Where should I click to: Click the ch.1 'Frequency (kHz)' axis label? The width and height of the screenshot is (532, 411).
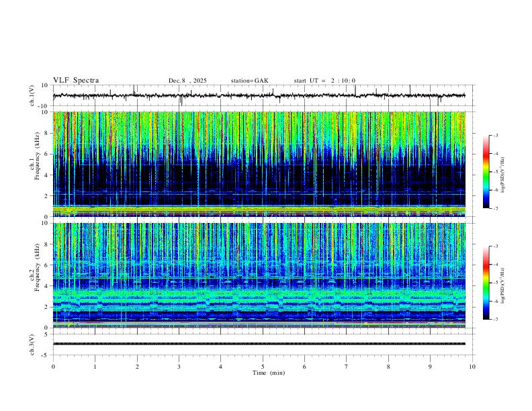(x=37, y=156)
